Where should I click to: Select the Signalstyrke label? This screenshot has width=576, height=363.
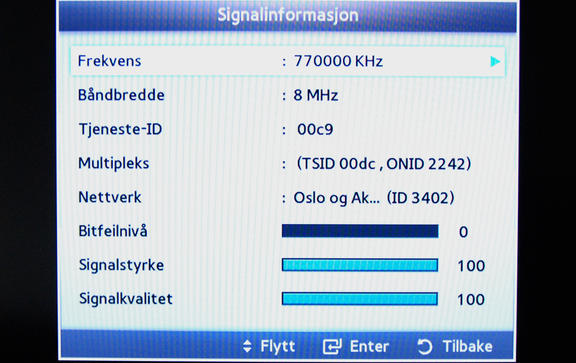[121, 265]
